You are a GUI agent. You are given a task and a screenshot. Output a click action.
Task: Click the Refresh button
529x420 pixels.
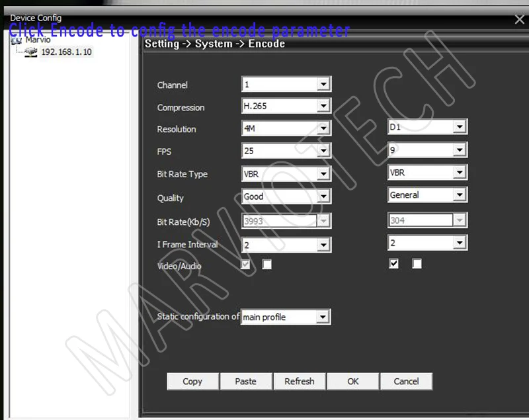[300, 382]
